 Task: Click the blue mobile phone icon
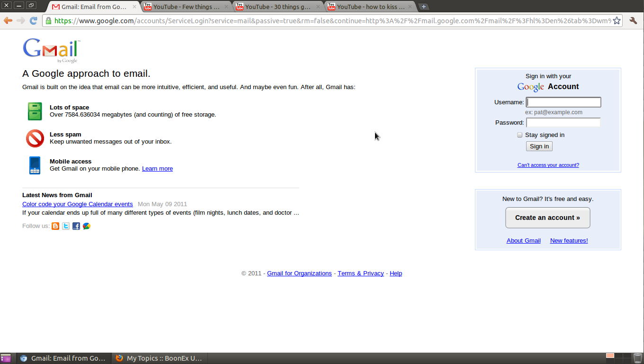click(x=35, y=165)
